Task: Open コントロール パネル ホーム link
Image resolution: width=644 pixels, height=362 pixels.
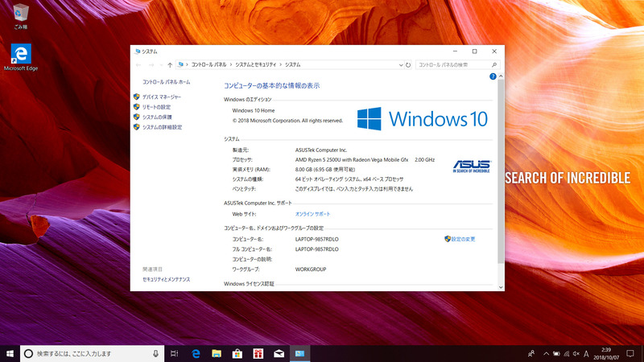Action: pos(167,82)
